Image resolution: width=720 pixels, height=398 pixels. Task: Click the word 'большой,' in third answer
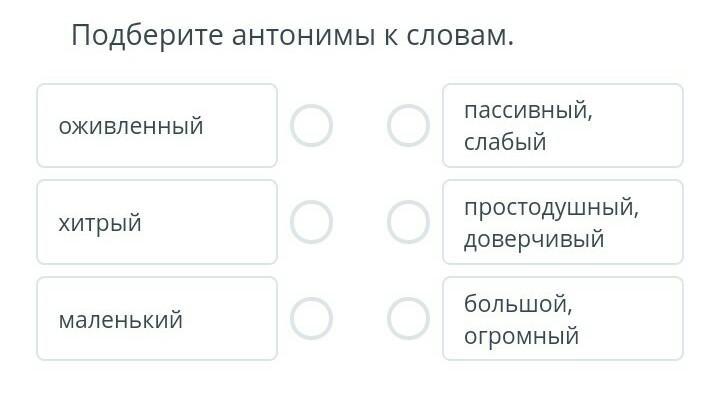point(518,304)
